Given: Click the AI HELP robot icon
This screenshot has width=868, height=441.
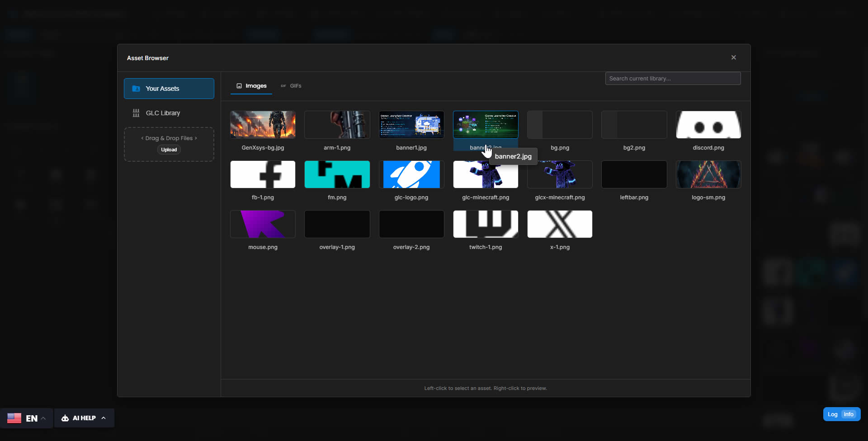Looking at the screenshot, I should click(x=65, y=418).
